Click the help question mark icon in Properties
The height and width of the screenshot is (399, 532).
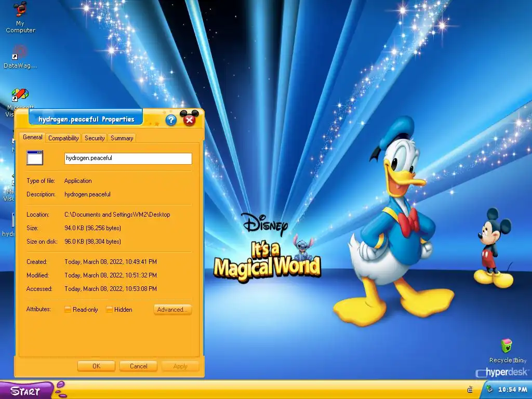point(171,120)
